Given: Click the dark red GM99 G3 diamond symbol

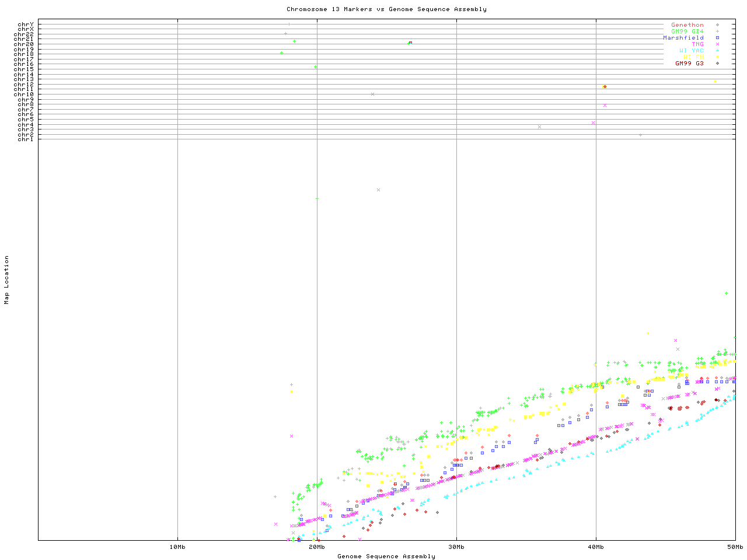Looking at the screenshot, I should (717, 63).
